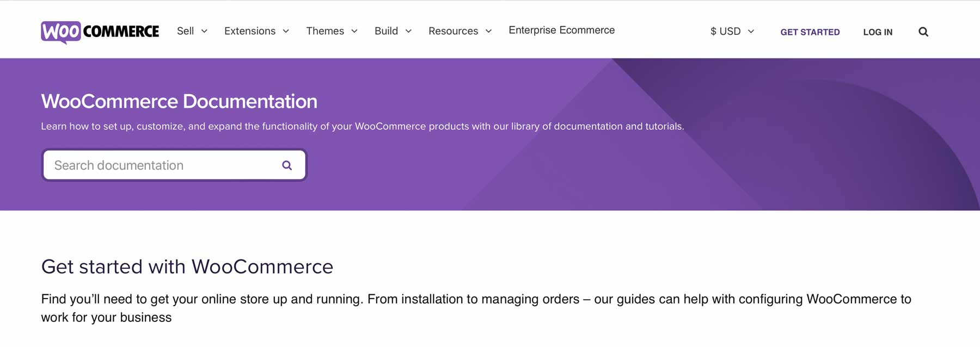
Task: Open the USD currency selector
Action: click(x=730, y=31)
